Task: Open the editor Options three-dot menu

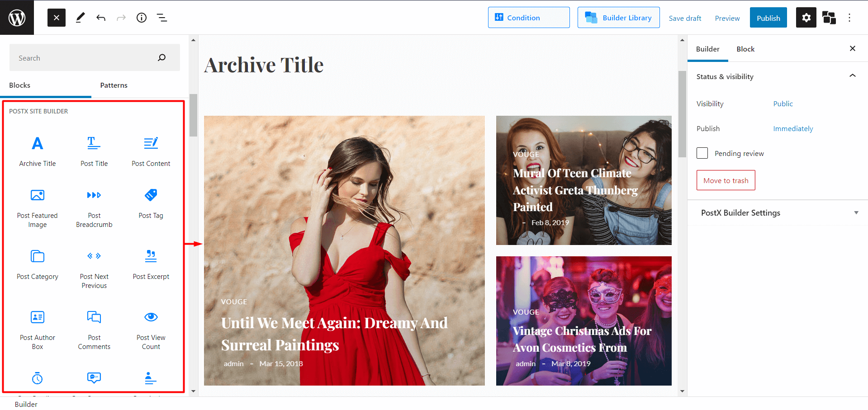Action: [x=849, y=18]
